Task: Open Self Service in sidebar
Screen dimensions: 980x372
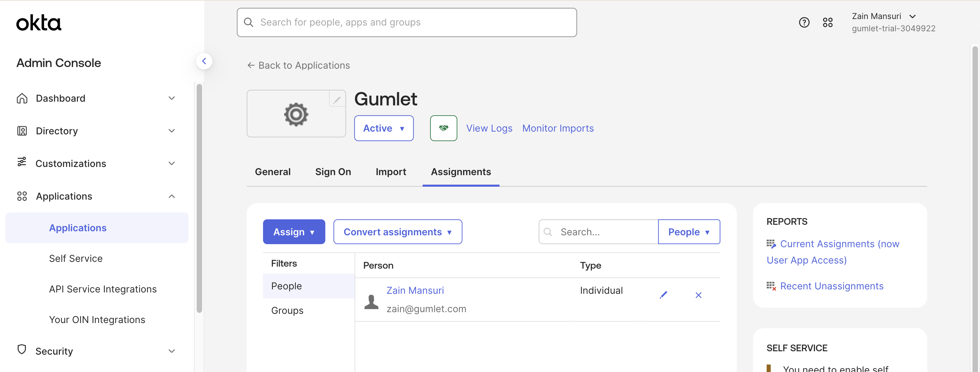Action: tap(76, 258)
